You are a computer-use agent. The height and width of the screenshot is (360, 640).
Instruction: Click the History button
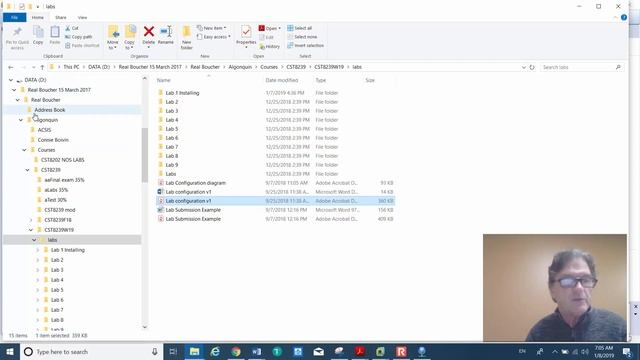point(270,47)
